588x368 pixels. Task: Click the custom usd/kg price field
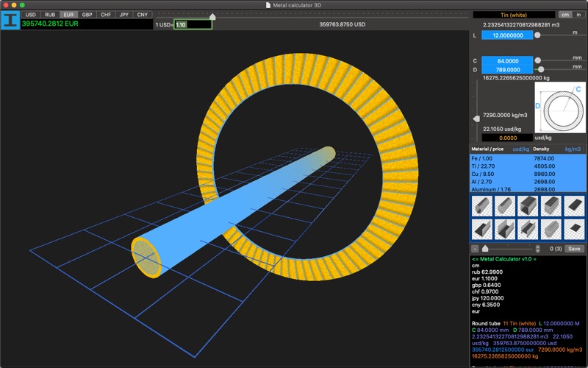[x=507, y=138]
